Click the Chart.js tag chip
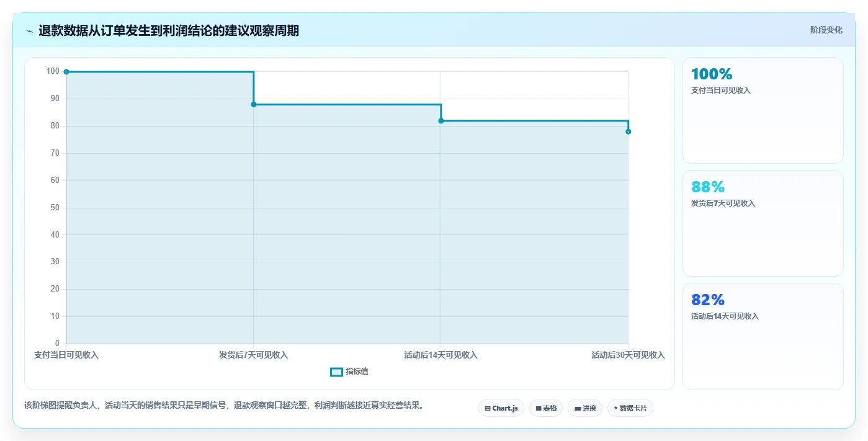The width and height of the screenshot is (868, 441). (501, 408)
